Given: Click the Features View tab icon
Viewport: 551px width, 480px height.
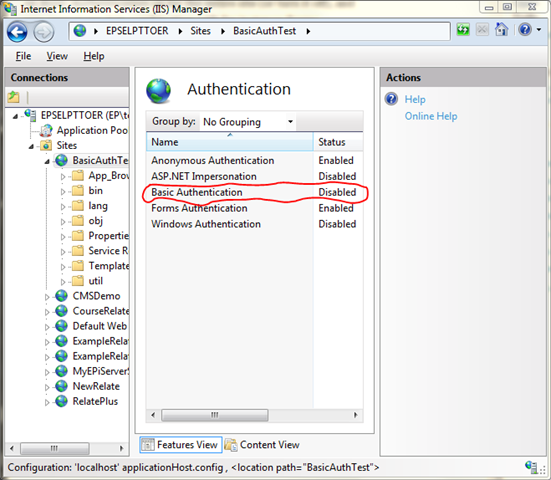Looking at the screenshot, I should [x=148, y=445].
